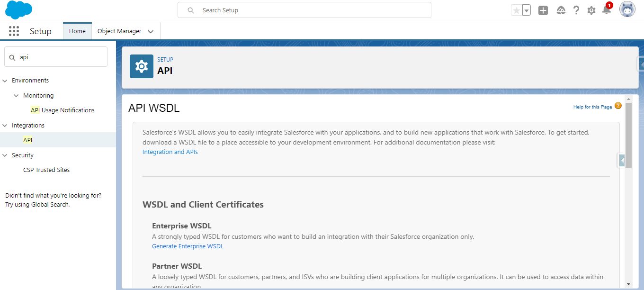
Task: Open the Help question mark icon
Action: (576, 10)
